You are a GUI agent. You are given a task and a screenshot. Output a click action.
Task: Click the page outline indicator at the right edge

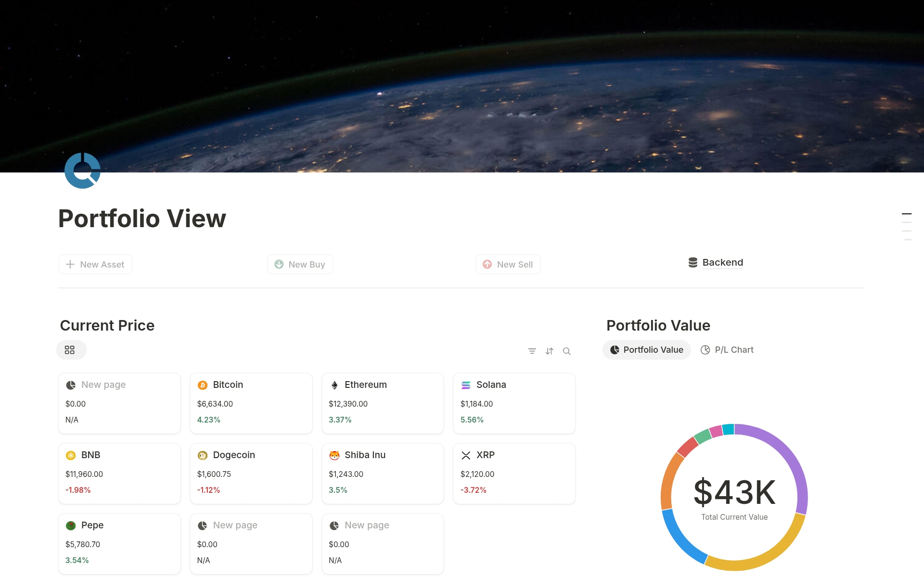point(907,226)
